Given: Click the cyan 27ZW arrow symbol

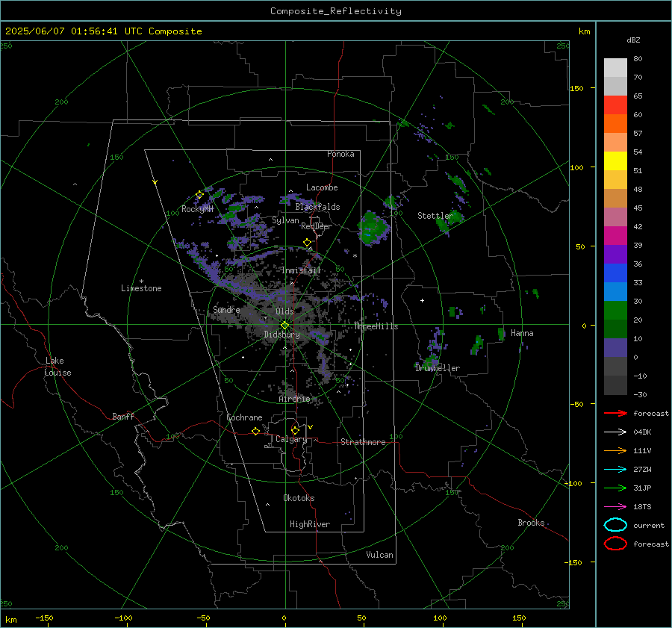Looking at the screenshot, I should tap(615, 470).
